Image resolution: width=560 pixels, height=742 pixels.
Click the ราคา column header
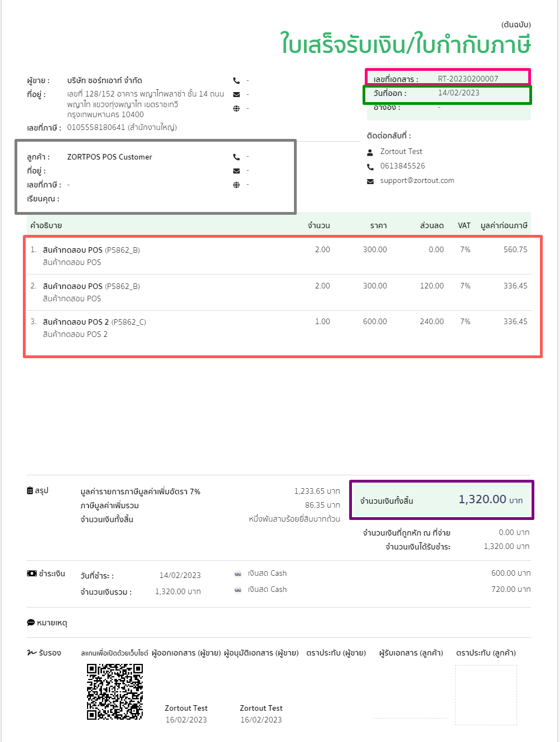tap(378, 225)
